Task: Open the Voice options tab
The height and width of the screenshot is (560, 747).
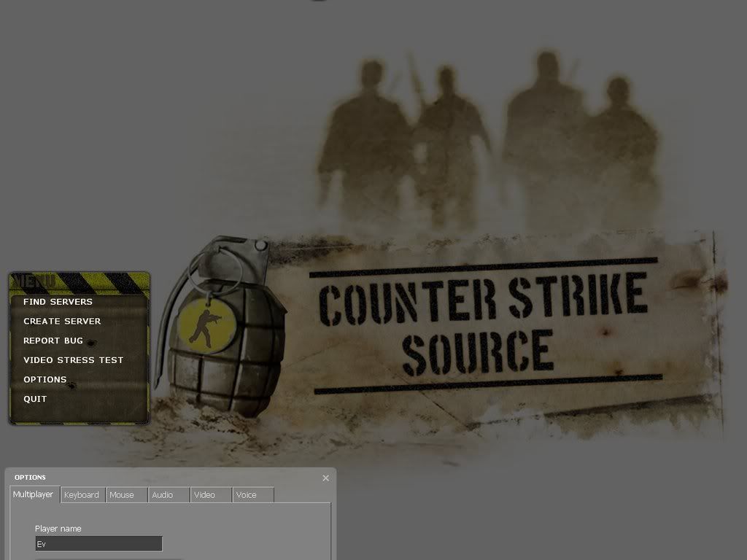Action: point(247,495)
